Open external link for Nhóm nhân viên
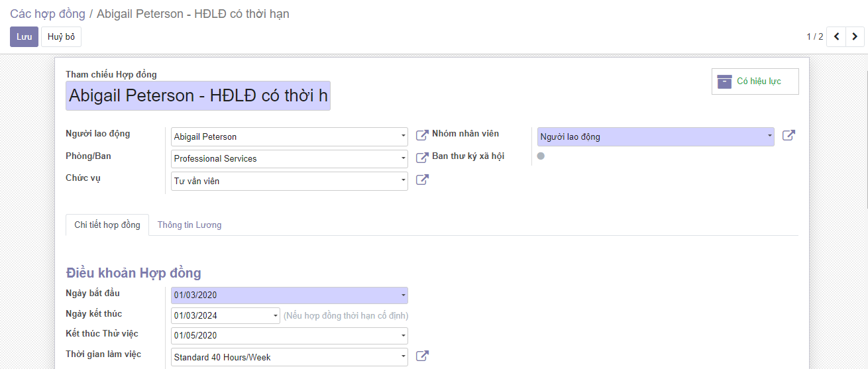The image size is (868, 369). 788,135
